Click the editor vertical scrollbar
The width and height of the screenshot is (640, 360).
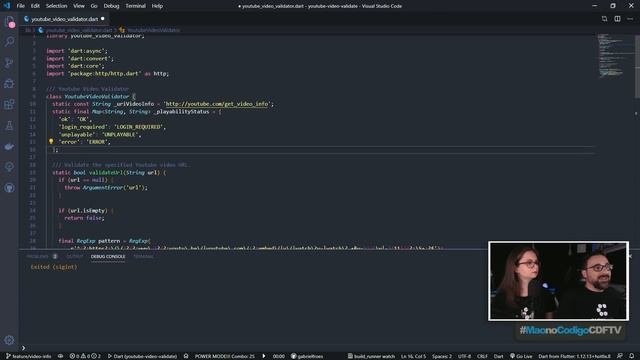click(637, 66)
